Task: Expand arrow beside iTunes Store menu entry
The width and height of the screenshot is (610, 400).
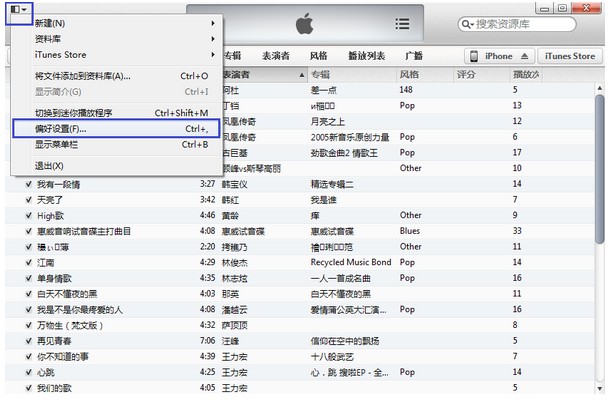Action: (x=213, y=55)
